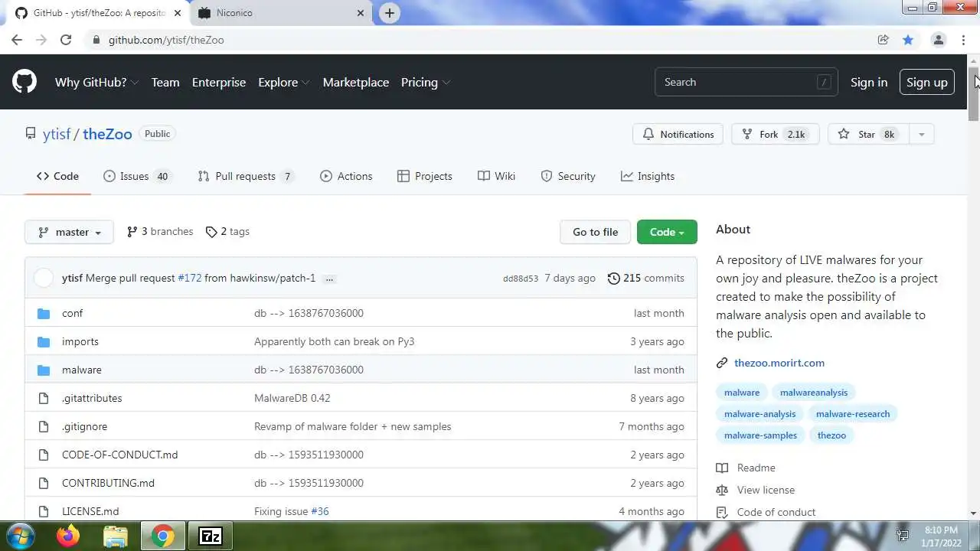Click the .gitattributes file icon
This screenshot has width=980, height=551.
pyautogui.click(x=44, y=399)
